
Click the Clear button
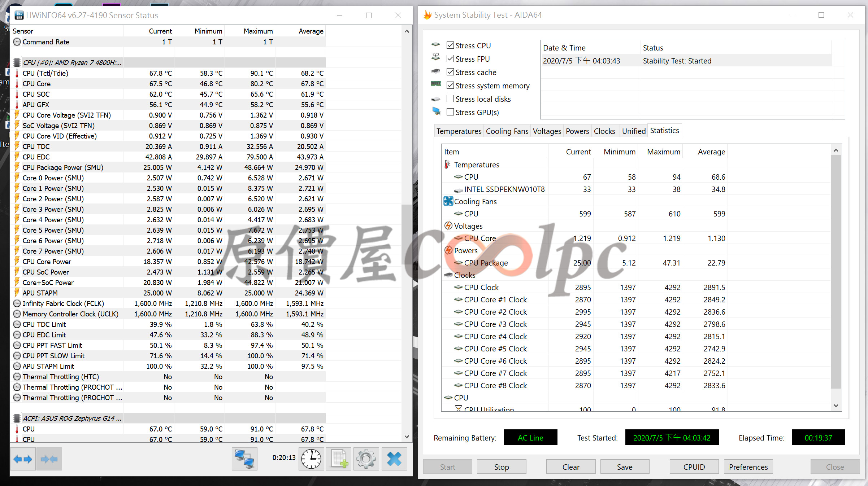point(571,467)
